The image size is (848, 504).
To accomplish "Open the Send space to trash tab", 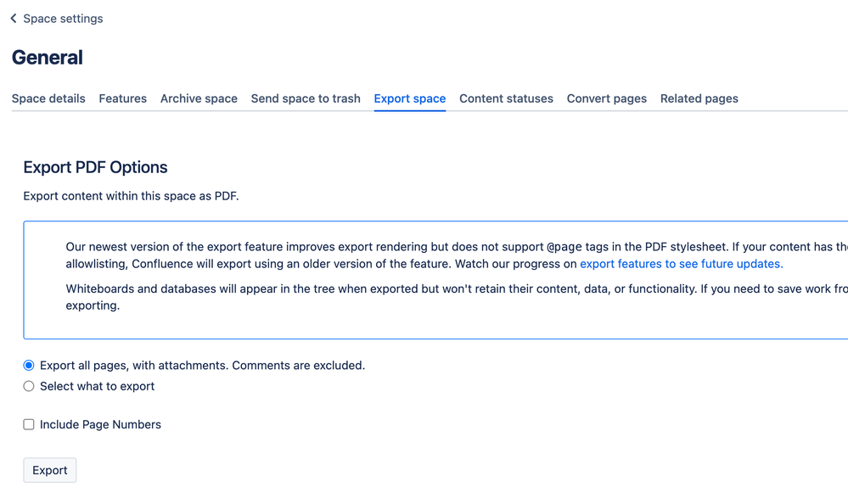I will point(306,98).
